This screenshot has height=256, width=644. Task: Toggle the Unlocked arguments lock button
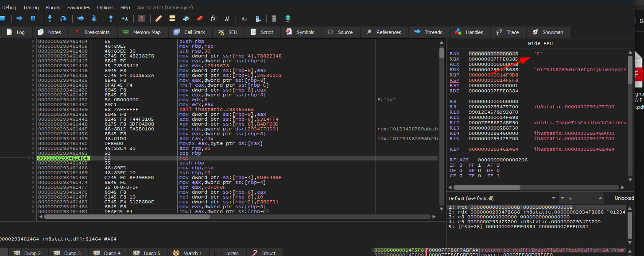[x=624, y=198]
